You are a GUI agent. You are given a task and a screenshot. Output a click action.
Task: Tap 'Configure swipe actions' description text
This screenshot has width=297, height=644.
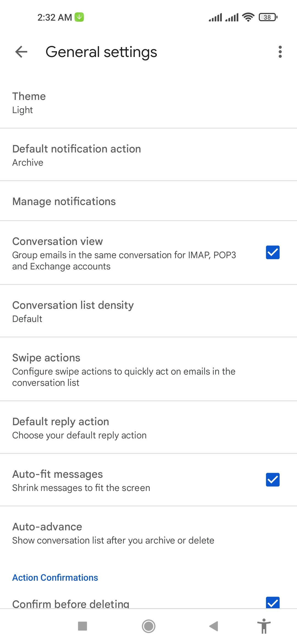pyautogui.click(x=124, y=377)
